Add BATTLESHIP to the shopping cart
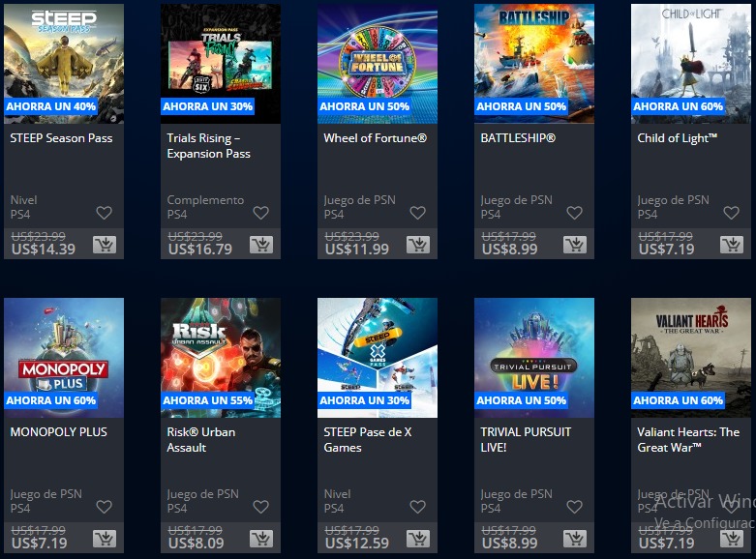This screenshot has height=559, width=756. pyautogui.click(x=575, y=245)
